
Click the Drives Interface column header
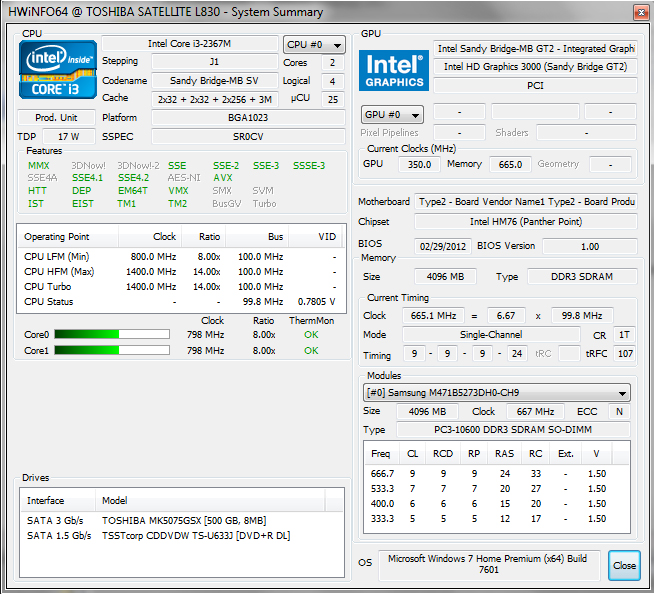(58, 501)
